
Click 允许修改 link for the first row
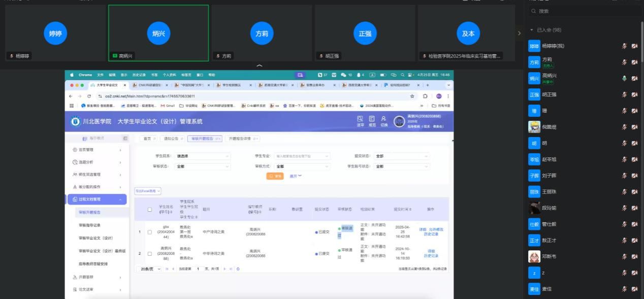[x=436, y=229]
